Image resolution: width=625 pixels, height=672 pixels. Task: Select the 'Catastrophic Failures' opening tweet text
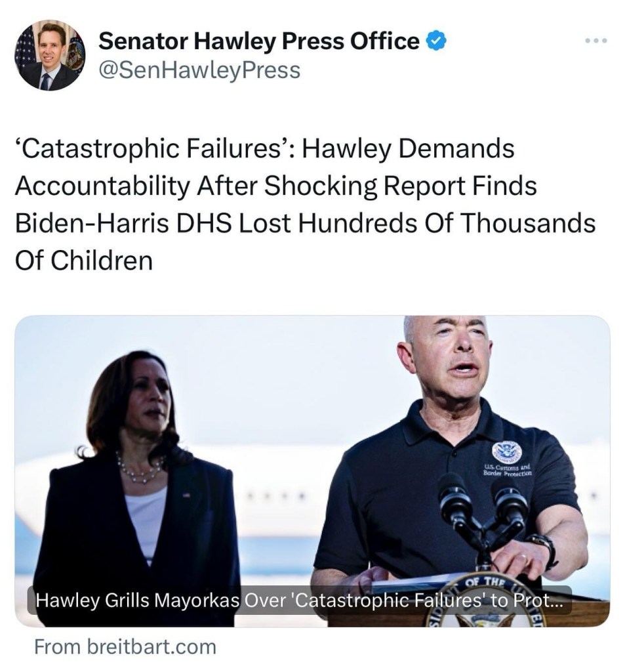point(154,149)
